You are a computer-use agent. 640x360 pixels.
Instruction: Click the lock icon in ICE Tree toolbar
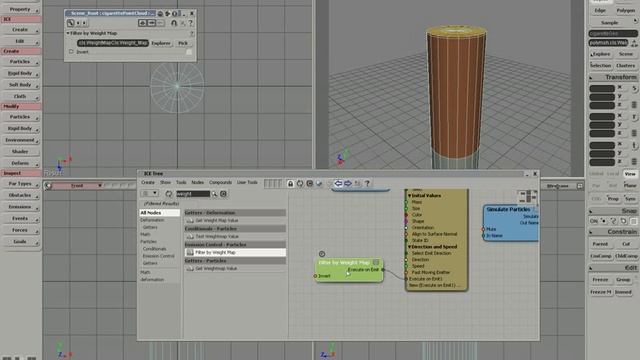click(290, 184)
